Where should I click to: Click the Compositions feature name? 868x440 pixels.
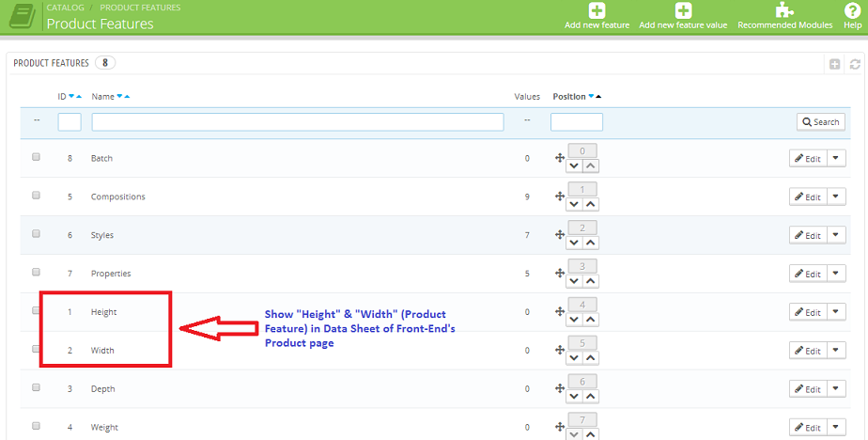(118, 196)
